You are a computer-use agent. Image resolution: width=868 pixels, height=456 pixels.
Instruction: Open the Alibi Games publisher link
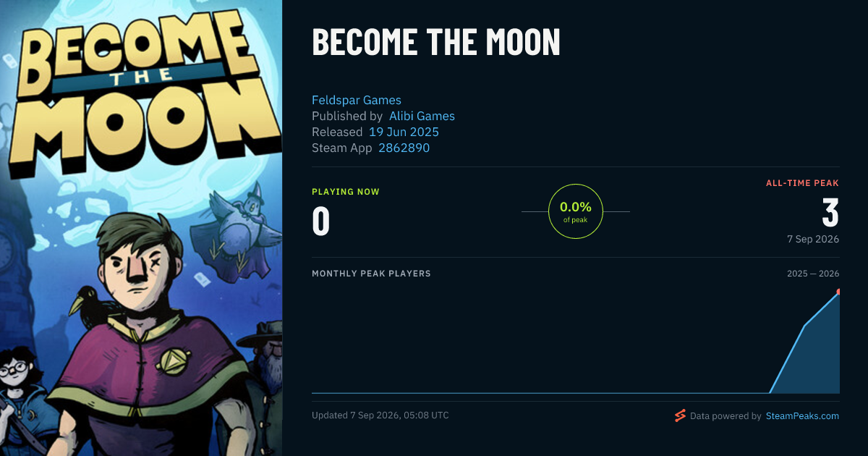(x=422, y=116)
